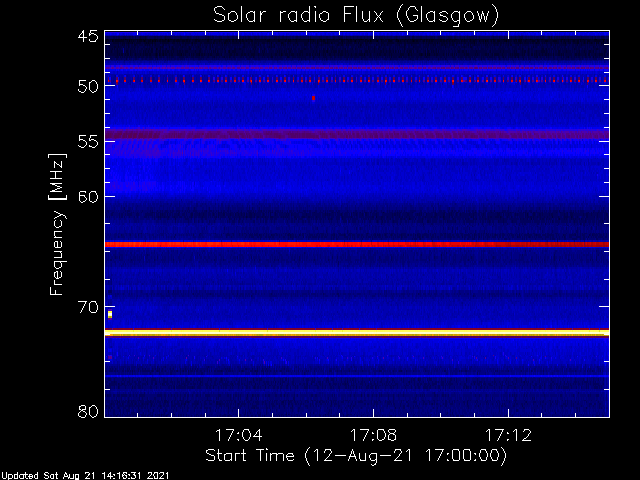The width and height of the screenshot is (640, 480).
Task: Click the 'Updated Sat Aug 21 14:16:31 2021' timestamp
Action: click(84, 476)
